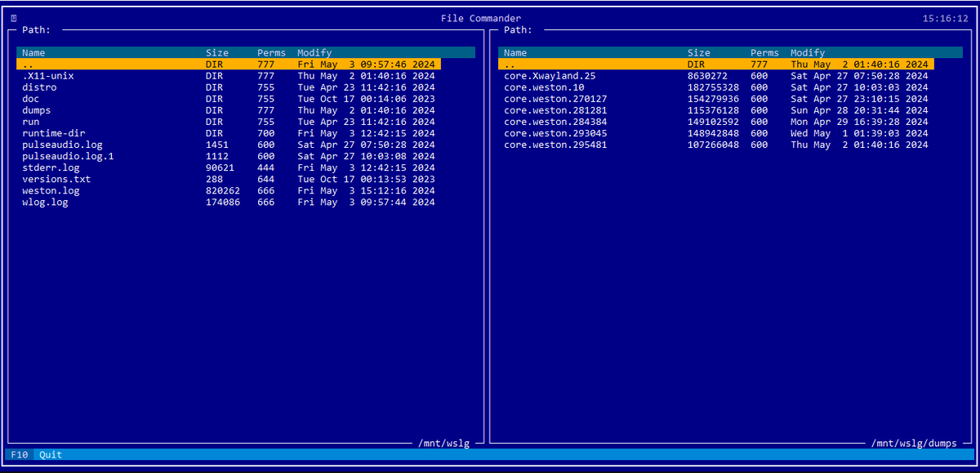The height and width of the screenshot is (473, 980).
Task: Select core.weston.293045 dump file
Action: [x=716, y=133]
